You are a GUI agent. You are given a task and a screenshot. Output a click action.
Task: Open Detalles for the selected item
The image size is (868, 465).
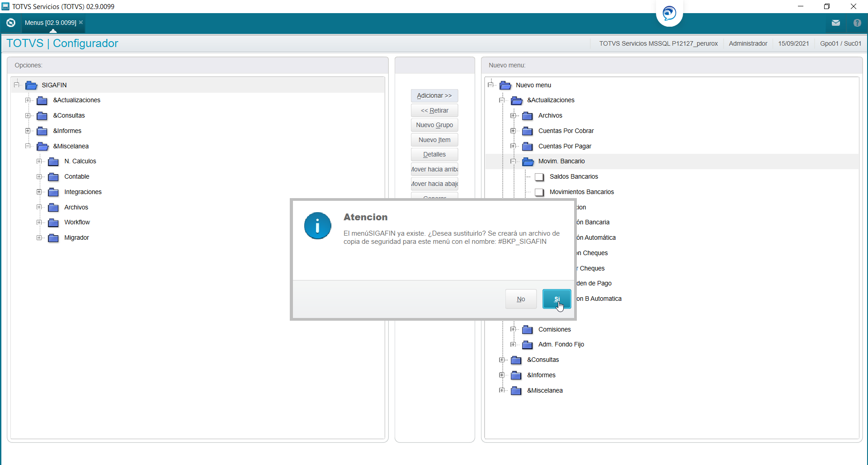[434, 154]
